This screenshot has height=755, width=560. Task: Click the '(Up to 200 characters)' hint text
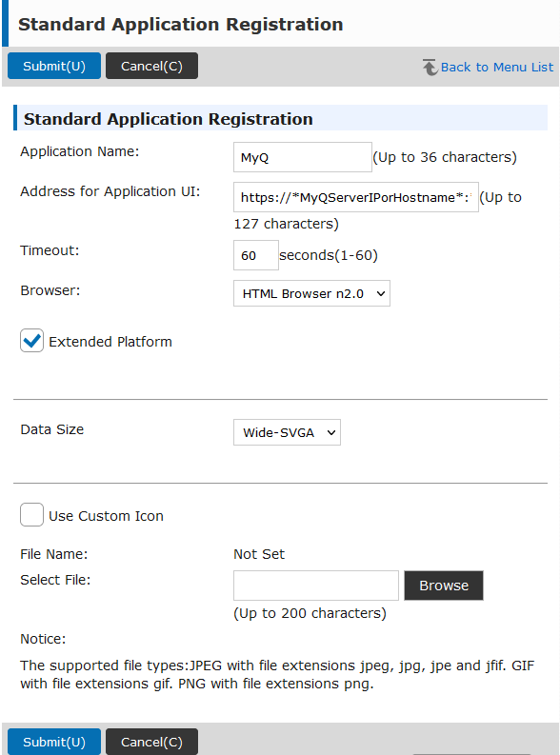[x=310, y=613]
